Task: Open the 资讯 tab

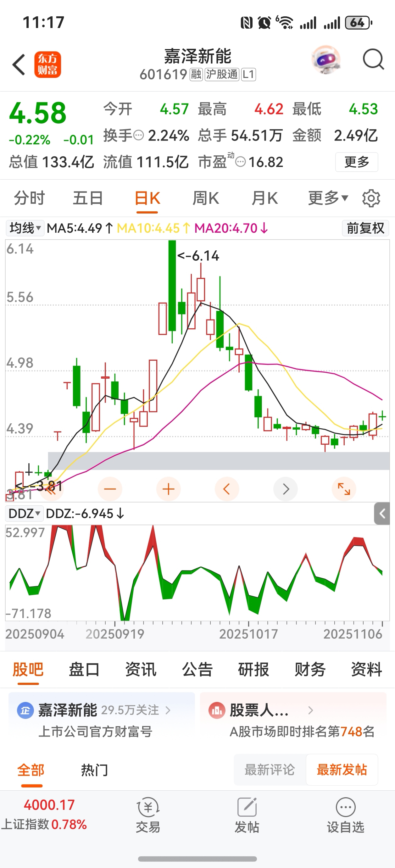Action: point(141,669)
